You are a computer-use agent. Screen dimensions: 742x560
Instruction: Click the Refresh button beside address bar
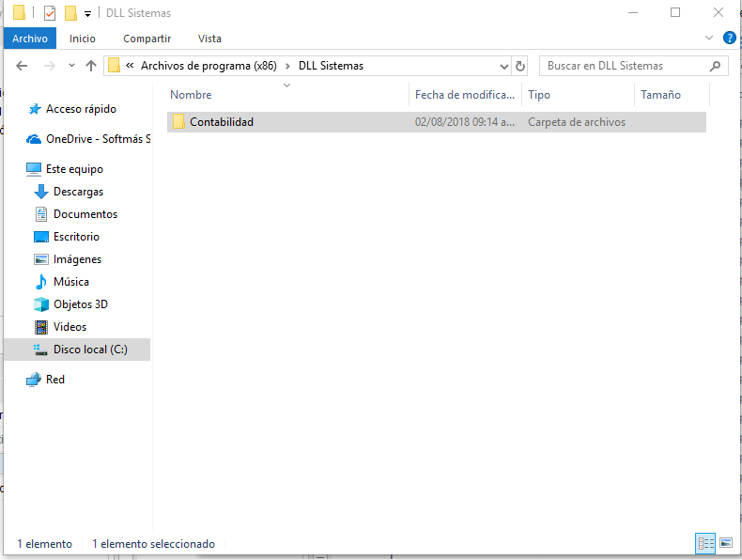521,66
